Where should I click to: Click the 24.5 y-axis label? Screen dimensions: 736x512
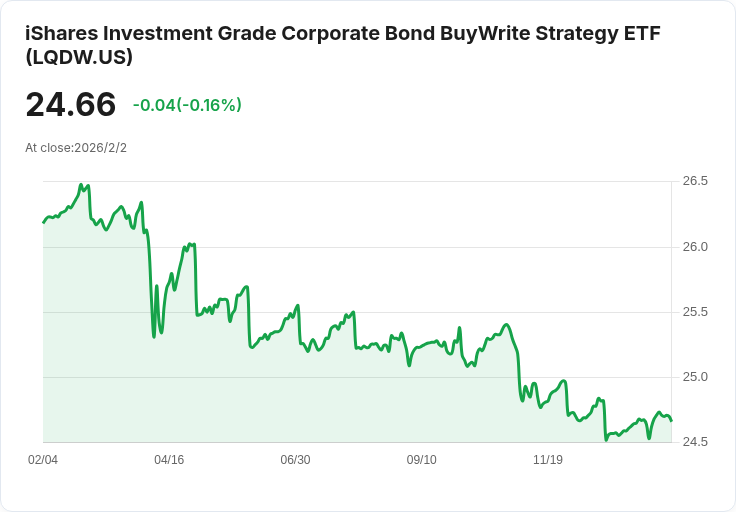click(x=695, y=442)
